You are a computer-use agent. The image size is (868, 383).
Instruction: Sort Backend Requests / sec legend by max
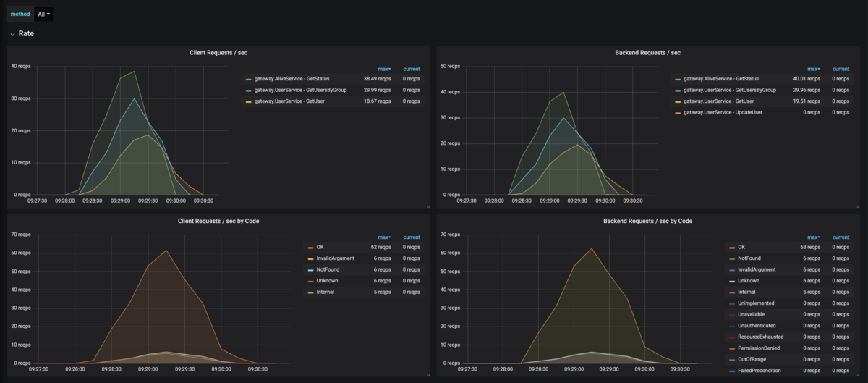pyautogui.click(x=813, y=69)
